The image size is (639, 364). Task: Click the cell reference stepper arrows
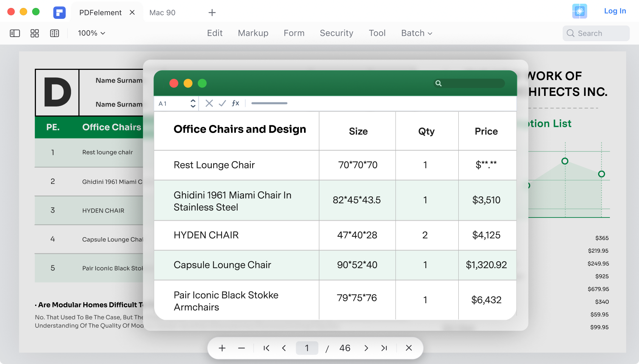click(x=193, y=103)
